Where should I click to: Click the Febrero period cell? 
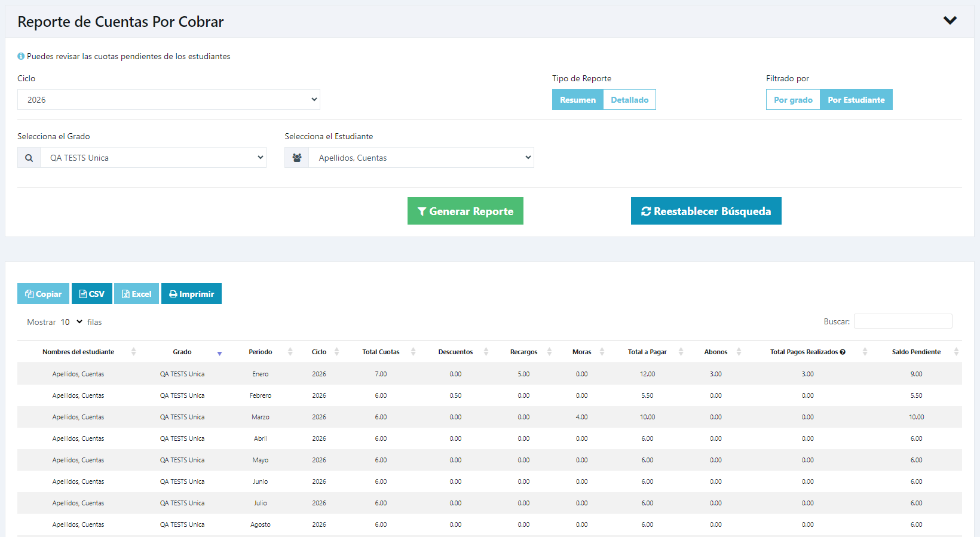coord(261,395)
